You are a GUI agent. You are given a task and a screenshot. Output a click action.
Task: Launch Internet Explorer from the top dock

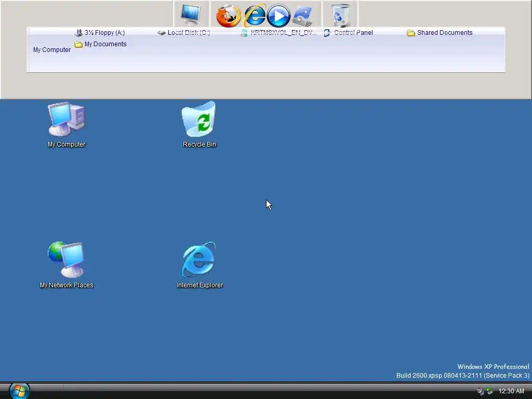point(255,16)
